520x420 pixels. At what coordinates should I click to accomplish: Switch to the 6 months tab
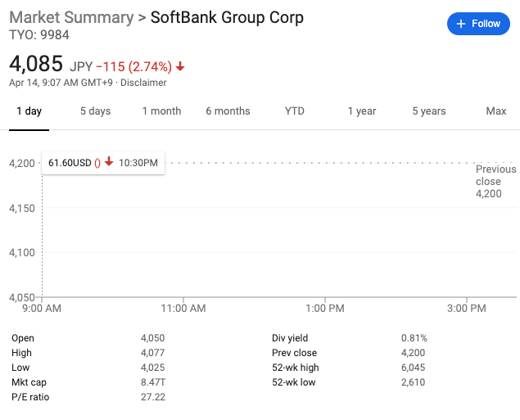(228, 111)
